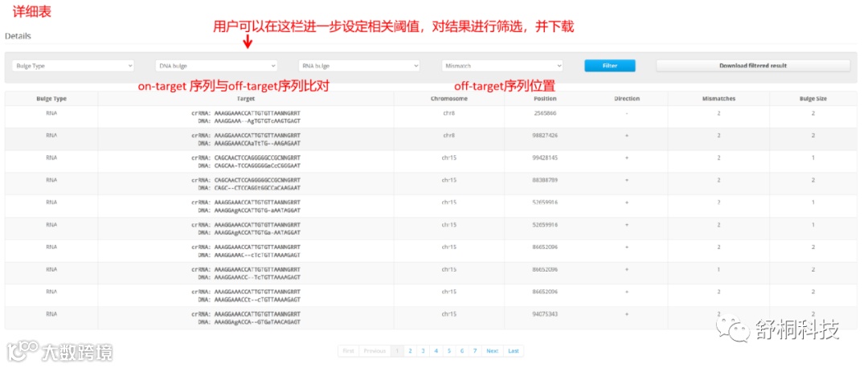Go to page 4 in pagination

(x=436, y=351)
